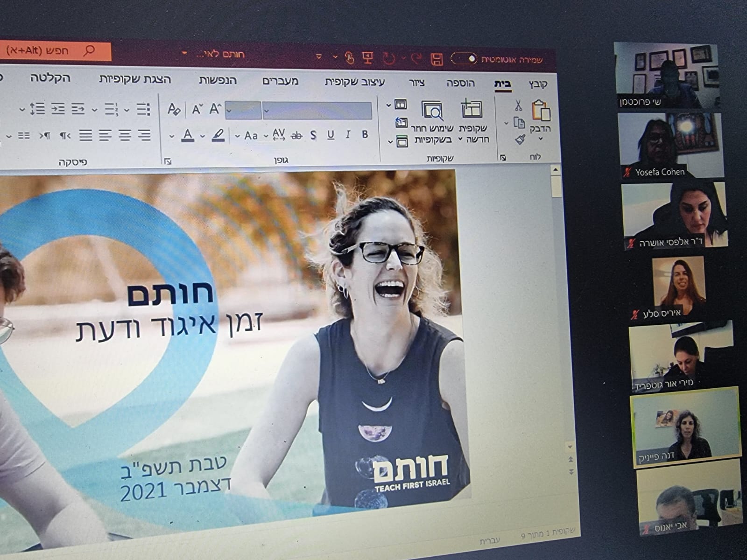The width and height of the screenshot is (747, 560).
Task: Save the presentation with the floppy disk icon
Action: tap(437, 59)
